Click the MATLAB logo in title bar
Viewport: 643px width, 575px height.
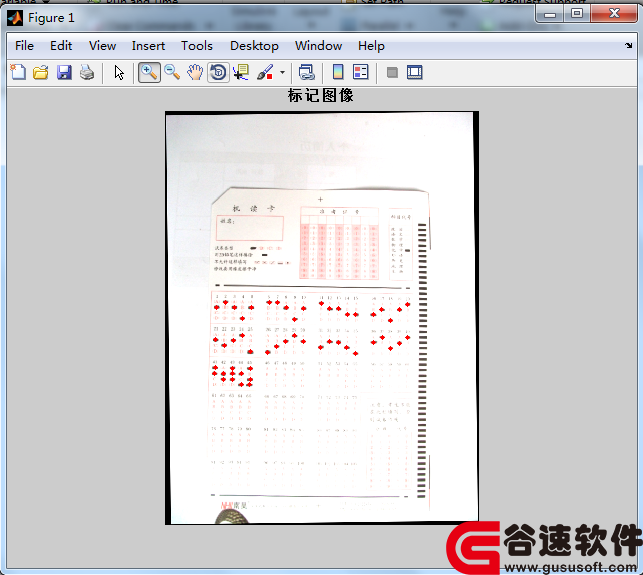coord(15,18)
